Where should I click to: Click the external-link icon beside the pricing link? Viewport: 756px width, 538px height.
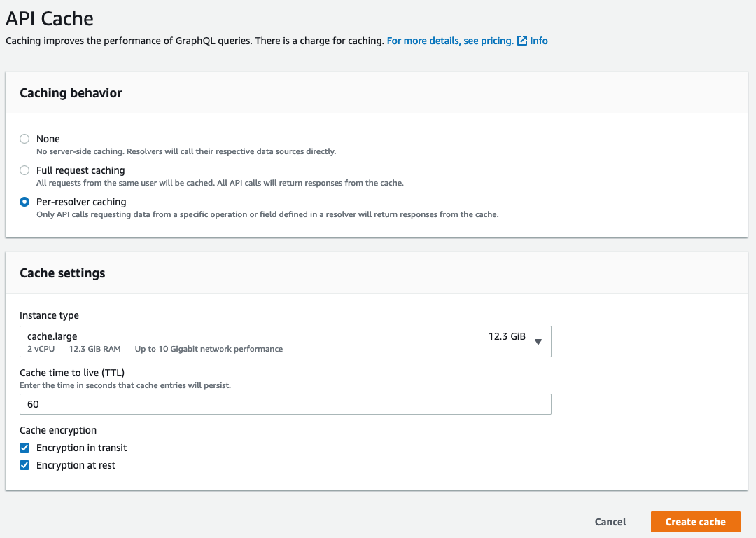pyautogui.click(x=521, y=41)
